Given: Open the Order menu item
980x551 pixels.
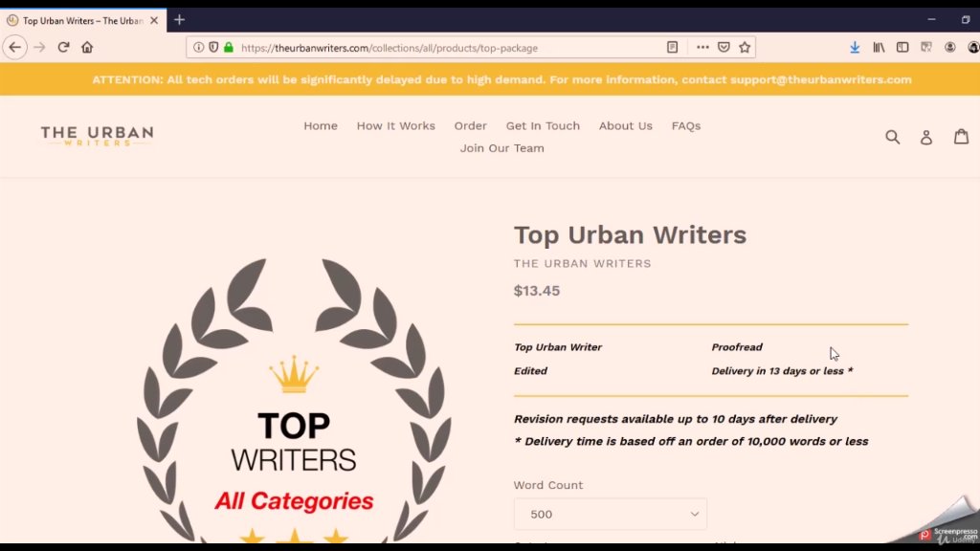Looking at the screenshot, I should pyautogui.click(x=471, y=125).
